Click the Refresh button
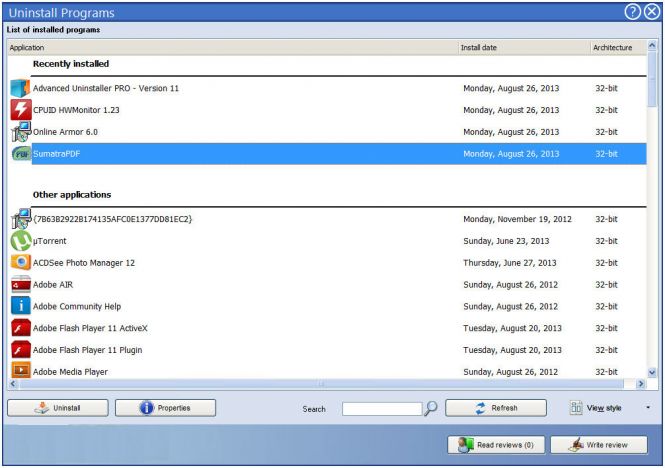665x468 pixels. [x=496, y=408]
